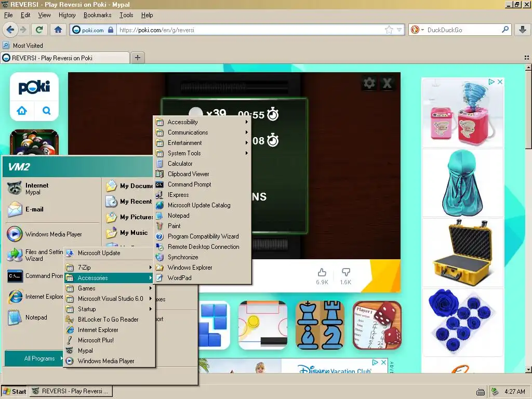This screenshot has width=532, height=399.
Task: Close the game overlay with X icon
Action: click(x=387, y=83)
